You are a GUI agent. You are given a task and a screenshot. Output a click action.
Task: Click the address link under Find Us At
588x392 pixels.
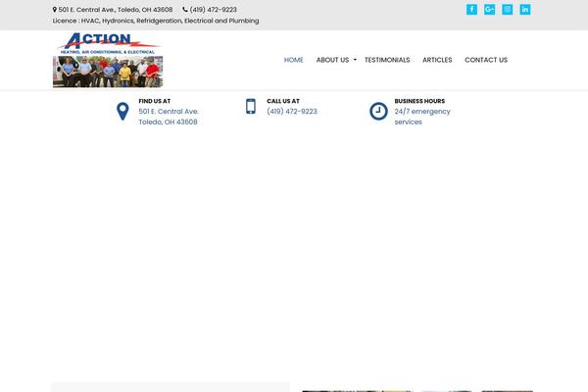[169, 117]
